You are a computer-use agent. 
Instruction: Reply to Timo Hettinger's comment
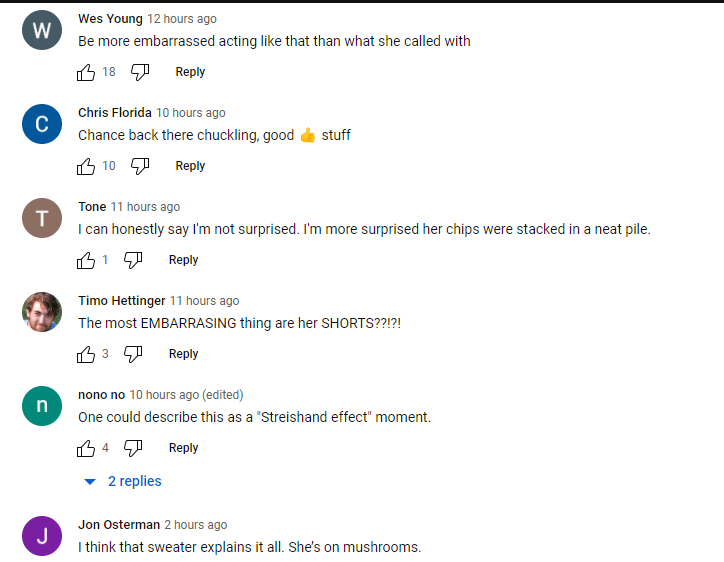tap(183, 354)
